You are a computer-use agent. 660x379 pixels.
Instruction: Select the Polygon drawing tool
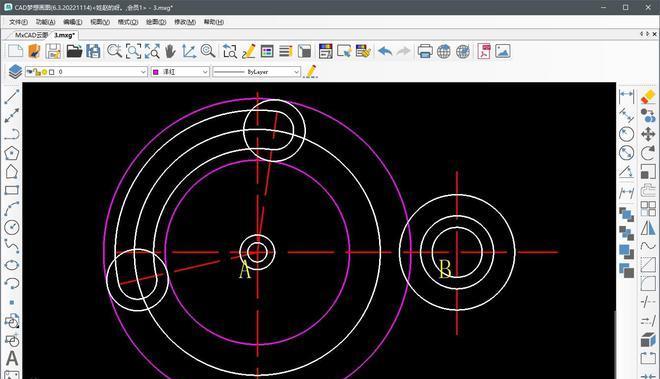11,153
